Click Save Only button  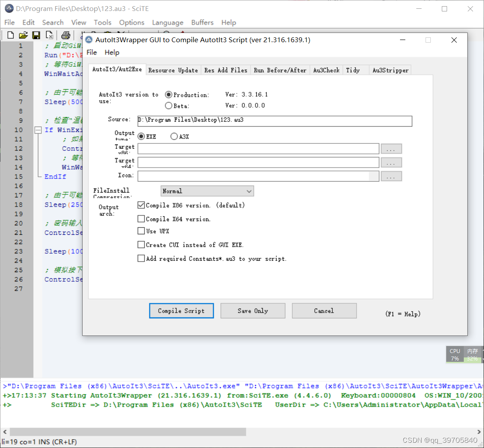pyautogui.click(x=253, y=310)
